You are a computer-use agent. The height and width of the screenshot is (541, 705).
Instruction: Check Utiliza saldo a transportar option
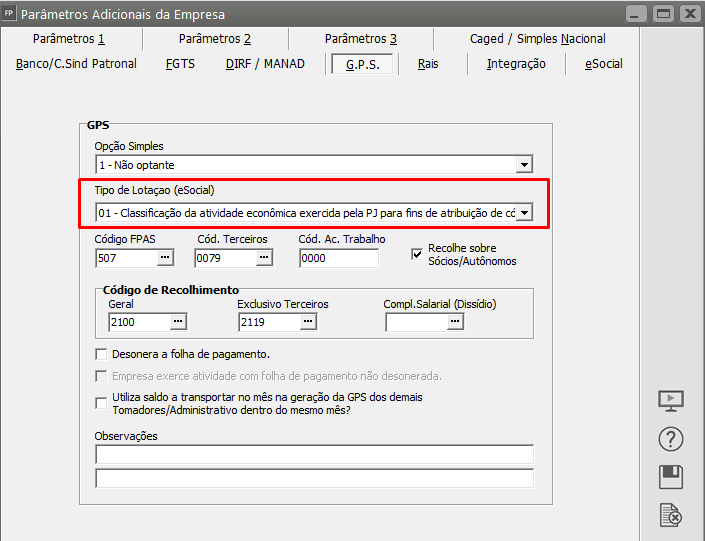click(101, 403)
